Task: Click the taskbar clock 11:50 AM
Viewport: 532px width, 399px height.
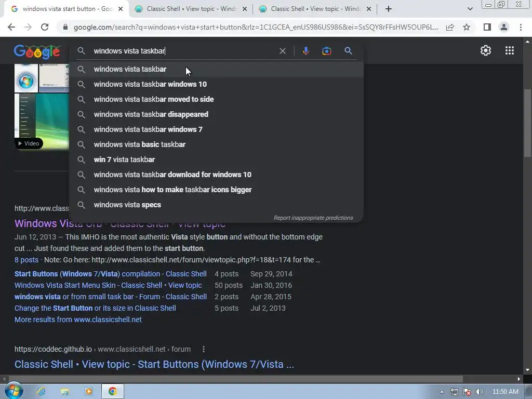Action: [505, 392]
